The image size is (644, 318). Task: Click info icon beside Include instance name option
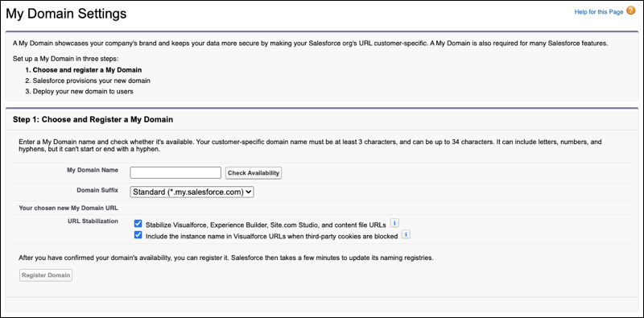point(407,235)
